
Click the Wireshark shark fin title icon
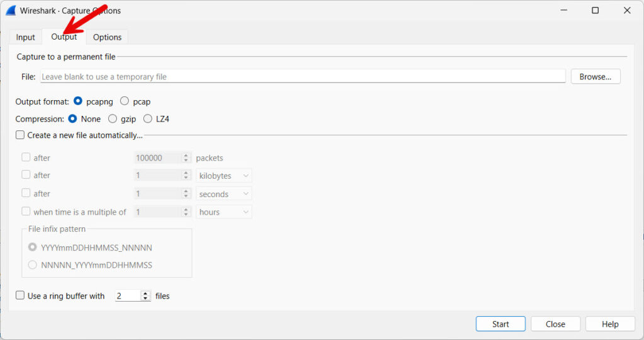pyautogui.click(x=10, y=11)
